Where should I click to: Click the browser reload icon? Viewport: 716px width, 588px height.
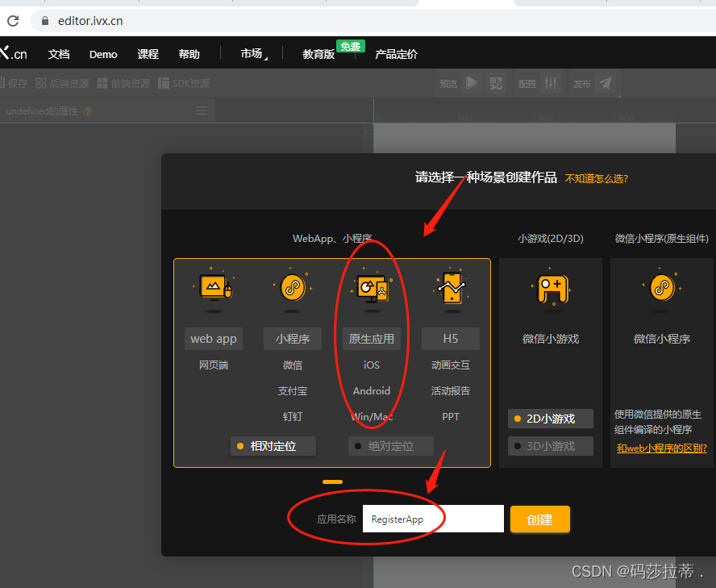13,21
